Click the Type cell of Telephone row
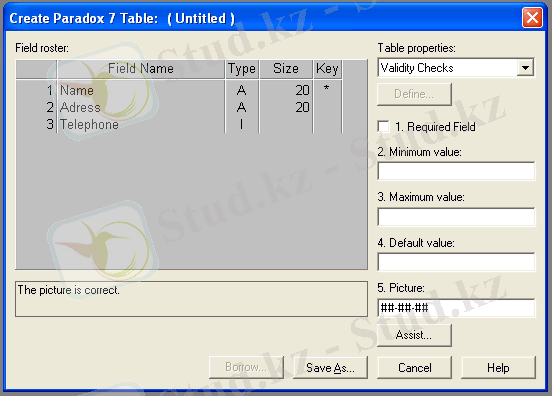 [x=242, y=124]
